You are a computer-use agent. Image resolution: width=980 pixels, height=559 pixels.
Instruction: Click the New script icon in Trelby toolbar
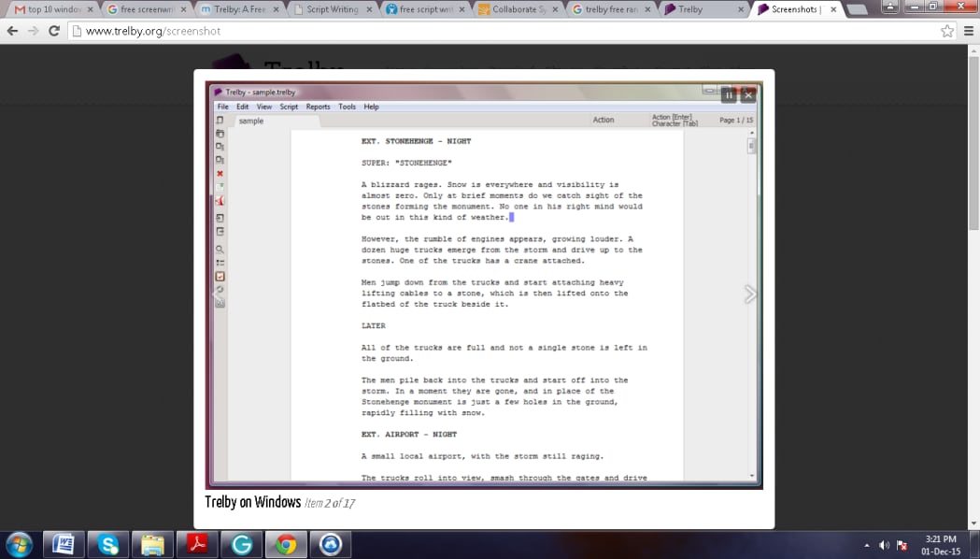[x=220, y=120]
